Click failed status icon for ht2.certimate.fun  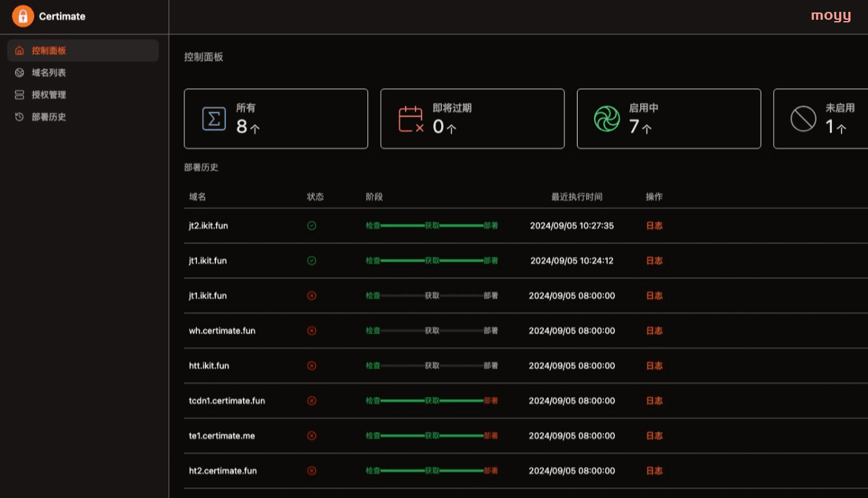click(x=312, y=470)
